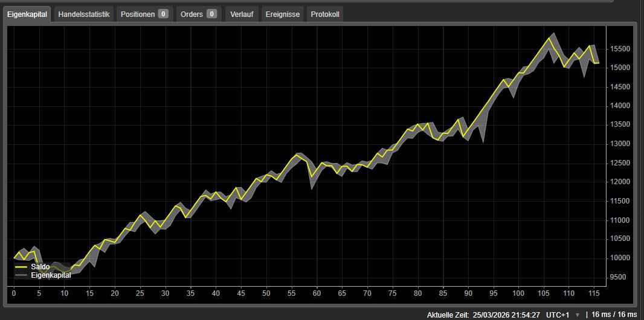Open the Orders tab

coord(192,14)
